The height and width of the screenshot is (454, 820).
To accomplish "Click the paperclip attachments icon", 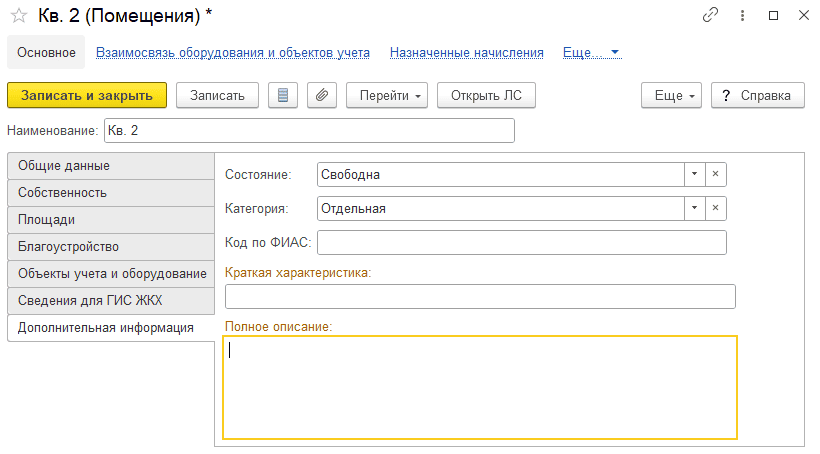I will tap(322, 95).
